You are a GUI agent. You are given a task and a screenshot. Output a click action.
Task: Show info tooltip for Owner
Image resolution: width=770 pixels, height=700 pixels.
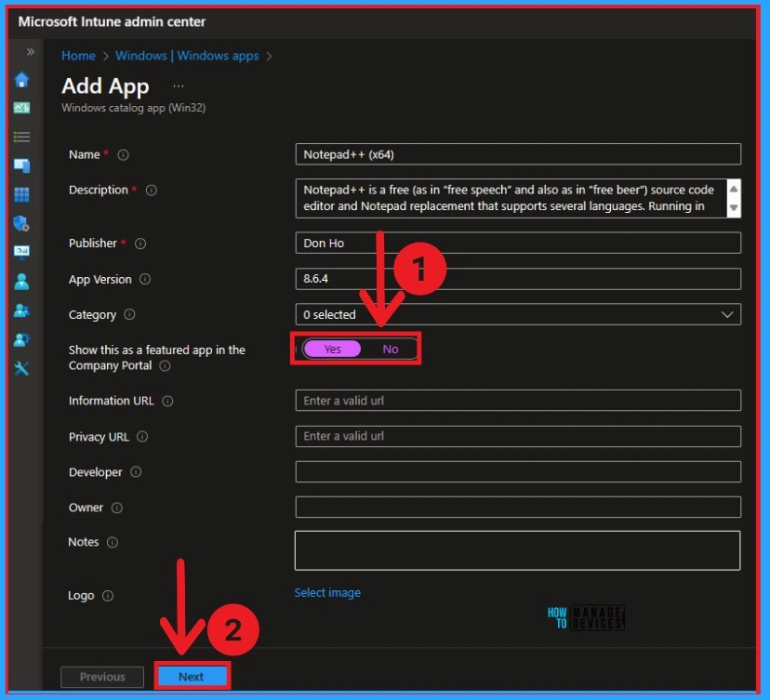click(117, 508)
